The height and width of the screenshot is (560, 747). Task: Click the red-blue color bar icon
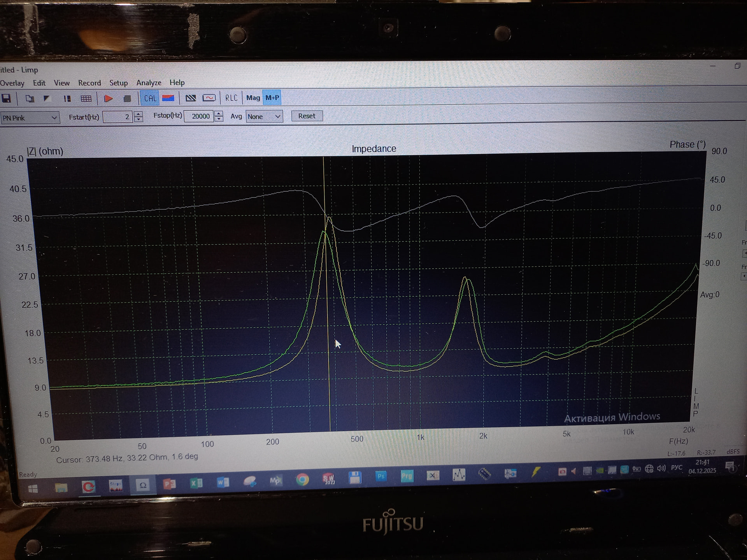(x=168, y=98)
